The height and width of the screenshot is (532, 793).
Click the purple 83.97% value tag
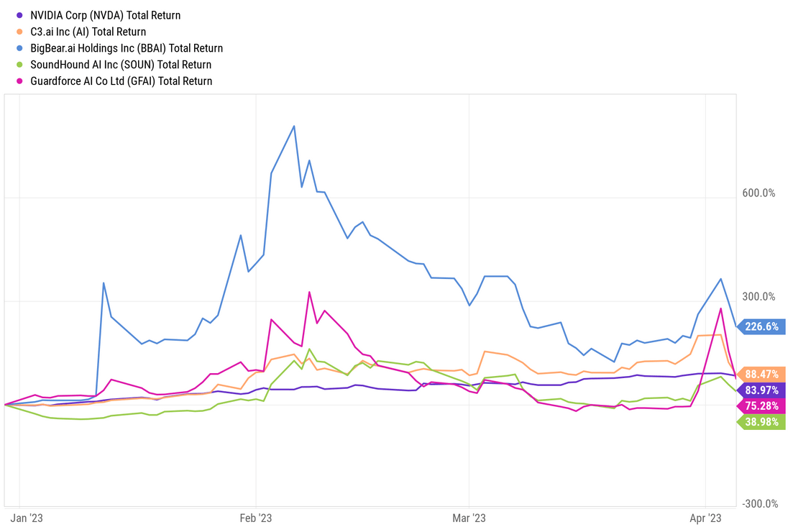[761, 390]
